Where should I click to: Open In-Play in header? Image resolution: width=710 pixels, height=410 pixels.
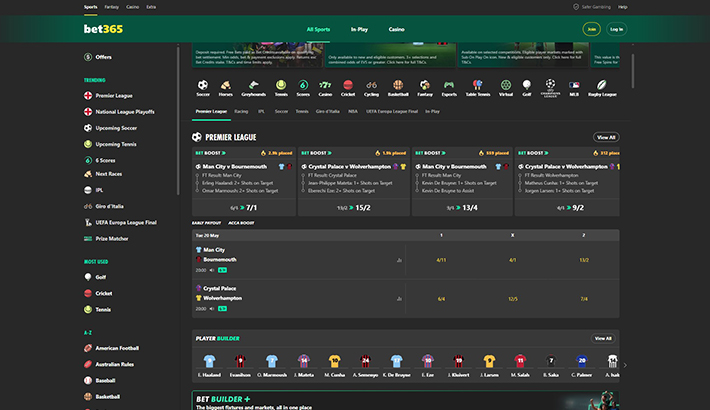coord(359,29)
